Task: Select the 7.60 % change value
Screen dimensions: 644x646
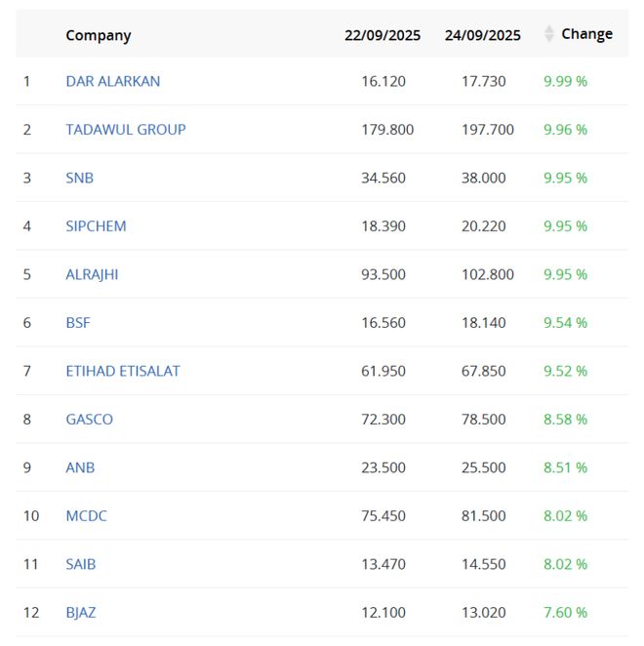Action: point(565,612)
